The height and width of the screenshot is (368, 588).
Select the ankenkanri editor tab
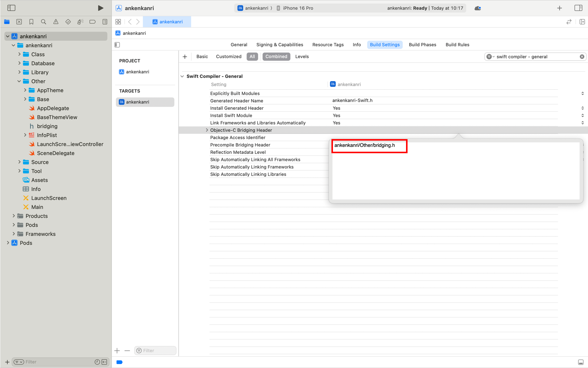pyautogui.click(x=167, y=22)
